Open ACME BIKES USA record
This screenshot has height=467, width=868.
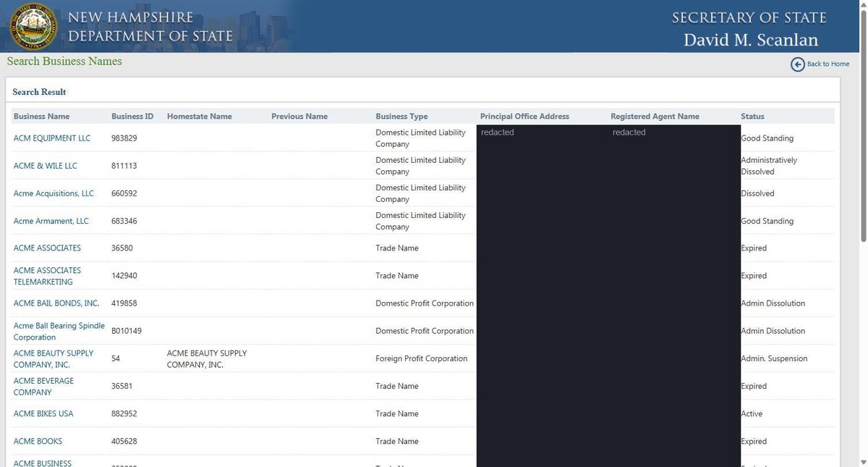coord(43,414)
